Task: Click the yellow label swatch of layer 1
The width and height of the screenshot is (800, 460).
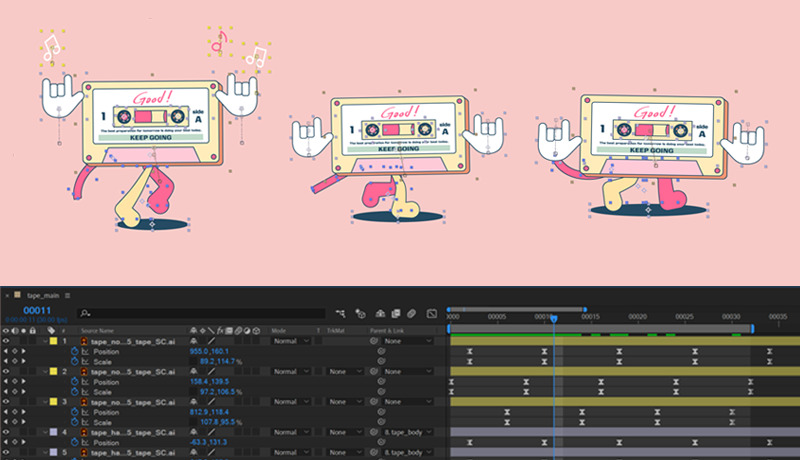Action: 53,341
